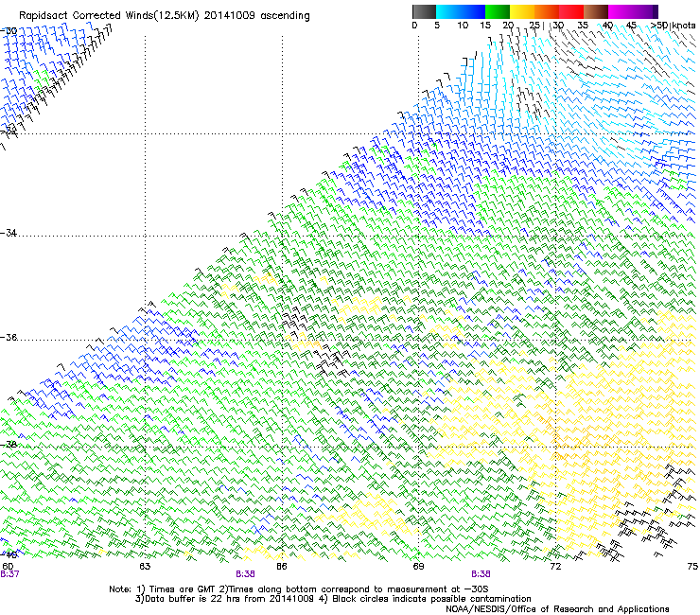
Task: Select the brown 35-40 knots legend segment
Action: click(x=596, y=11)
